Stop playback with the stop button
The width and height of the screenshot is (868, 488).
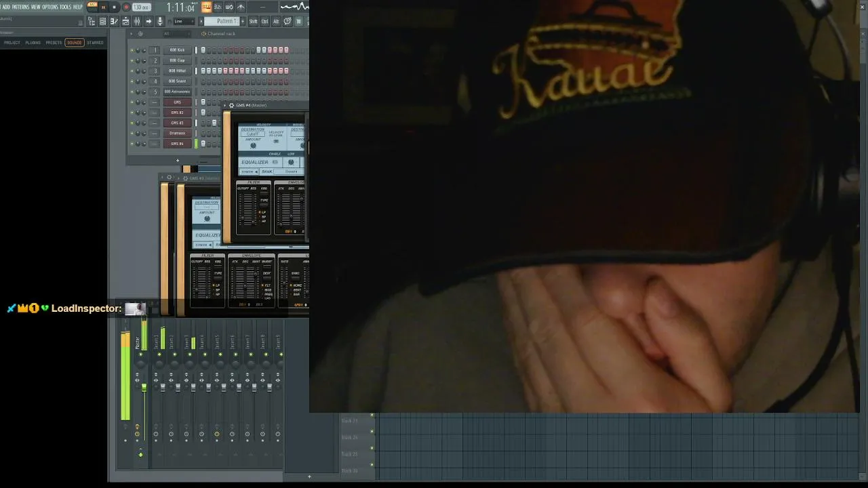tap(114, 7)
